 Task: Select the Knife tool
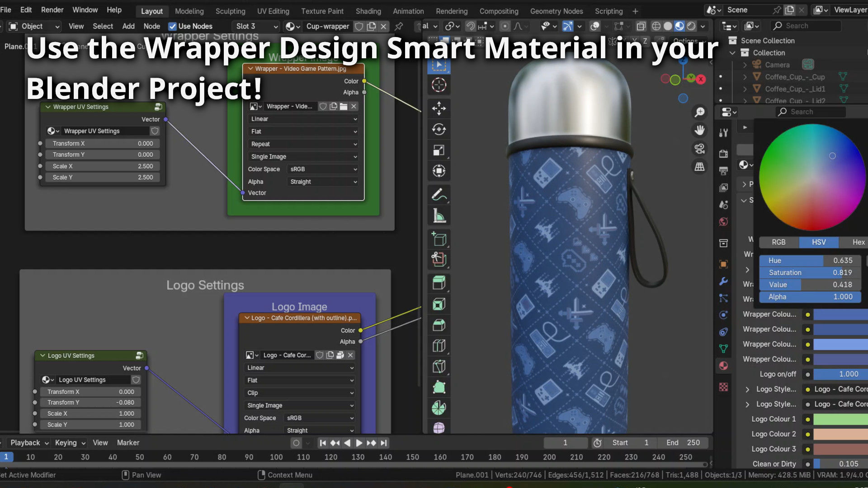point(439,366)
